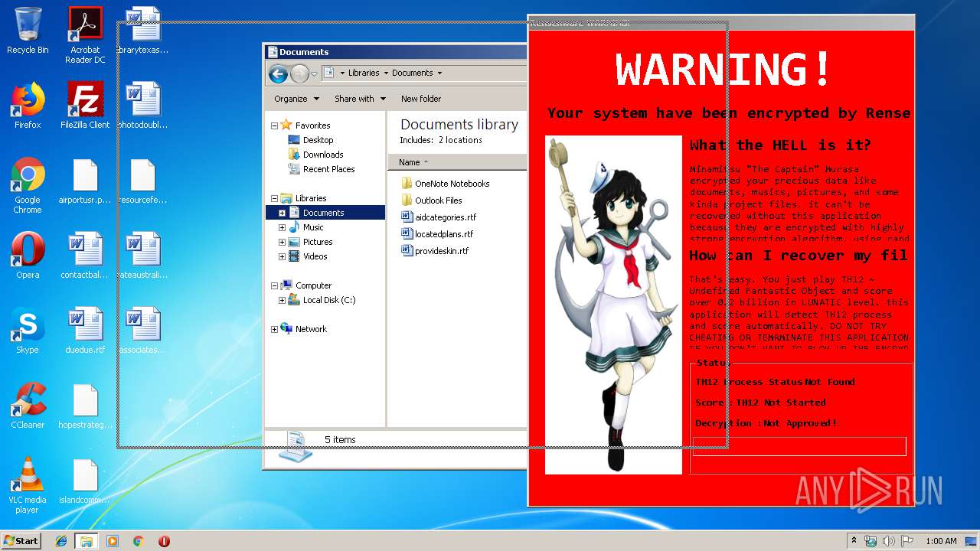Select Recent Places in navigation pane
This screenshot has width=980, height=551.
click(328, 169)
